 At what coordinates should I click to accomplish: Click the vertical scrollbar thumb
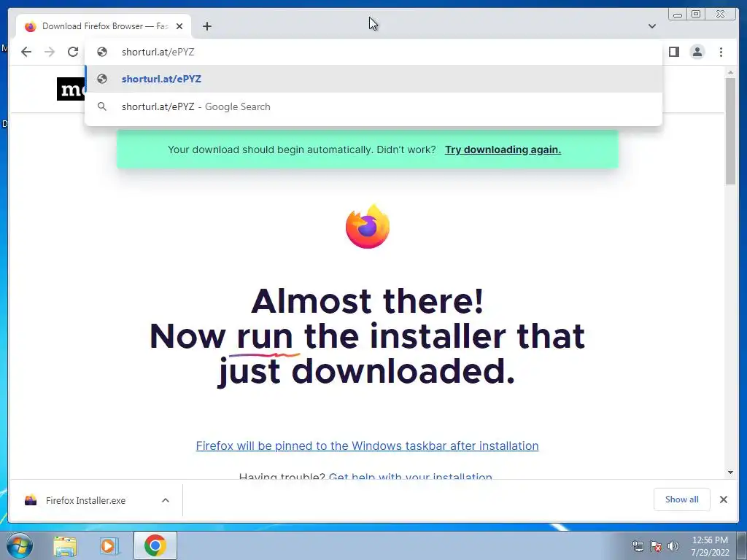730,131
